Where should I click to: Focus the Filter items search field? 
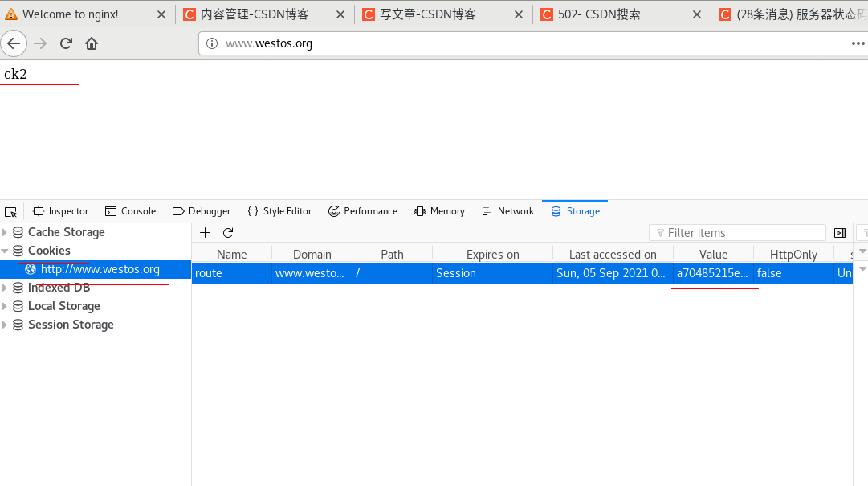pos(737,233)
